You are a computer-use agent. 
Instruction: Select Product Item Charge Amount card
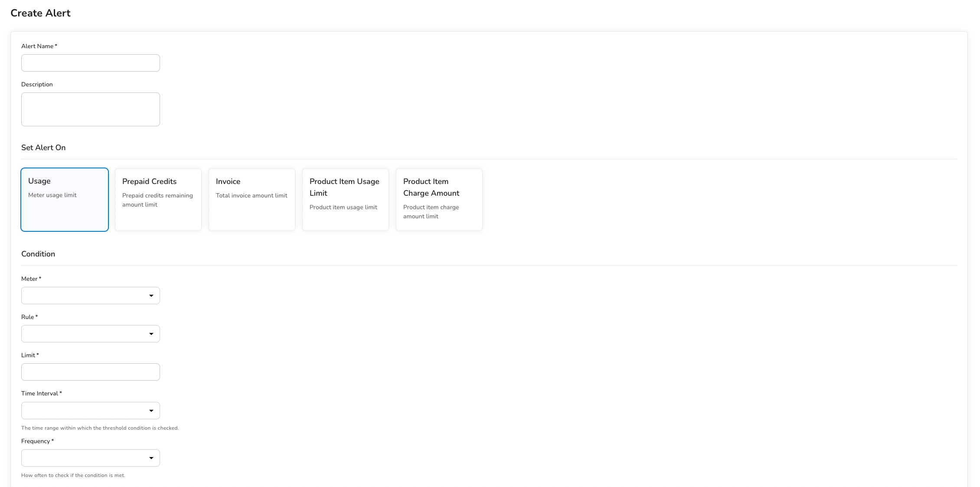439,200
